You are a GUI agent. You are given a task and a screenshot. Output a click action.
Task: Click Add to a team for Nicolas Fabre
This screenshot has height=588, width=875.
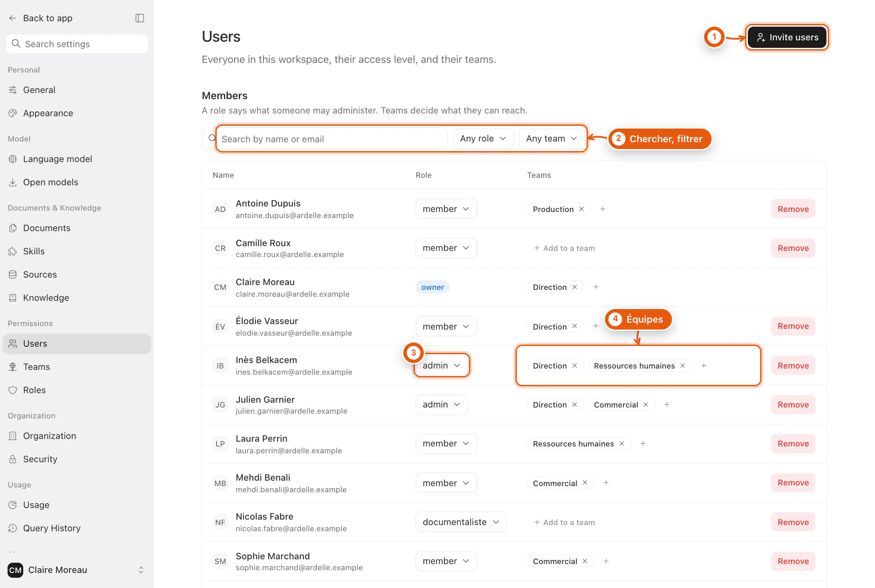[x=564, y=522]
